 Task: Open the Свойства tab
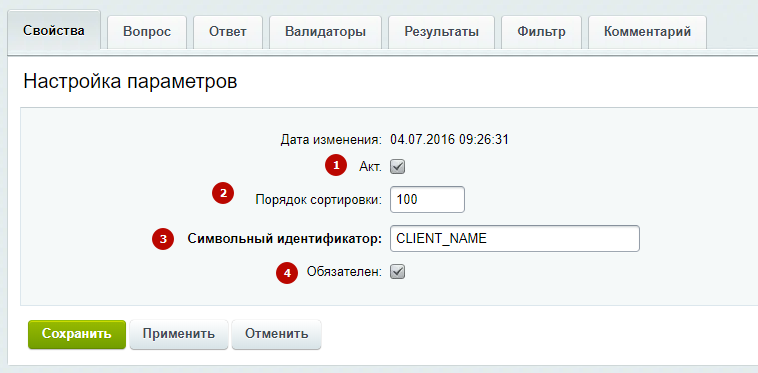54,30
